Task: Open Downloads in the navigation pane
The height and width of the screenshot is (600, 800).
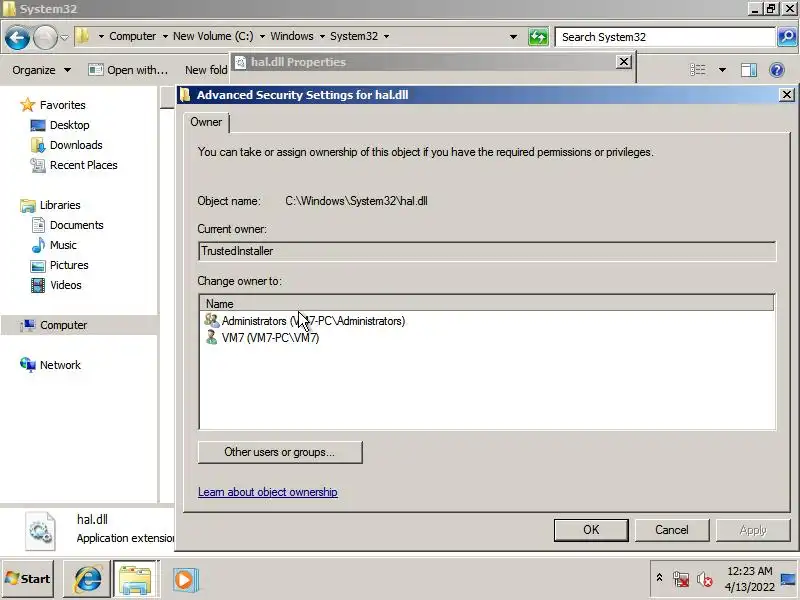Action: 67,145
